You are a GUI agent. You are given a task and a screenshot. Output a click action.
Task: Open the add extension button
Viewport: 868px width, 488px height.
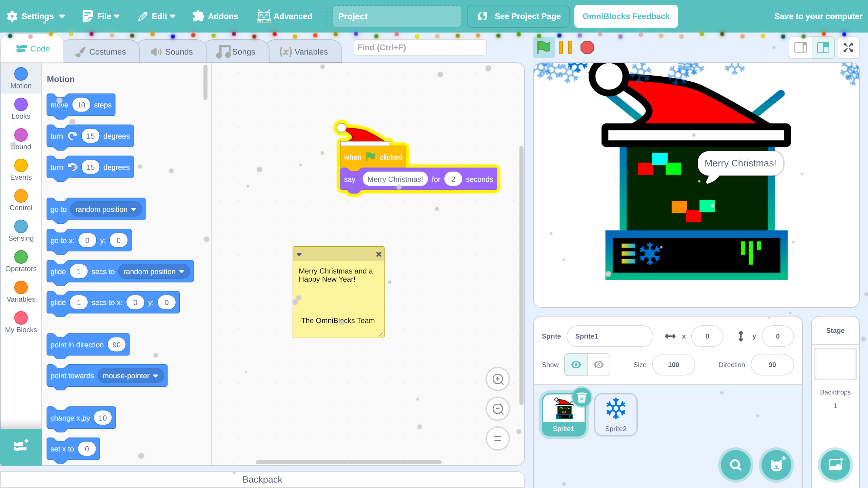[x=21, y=446]
